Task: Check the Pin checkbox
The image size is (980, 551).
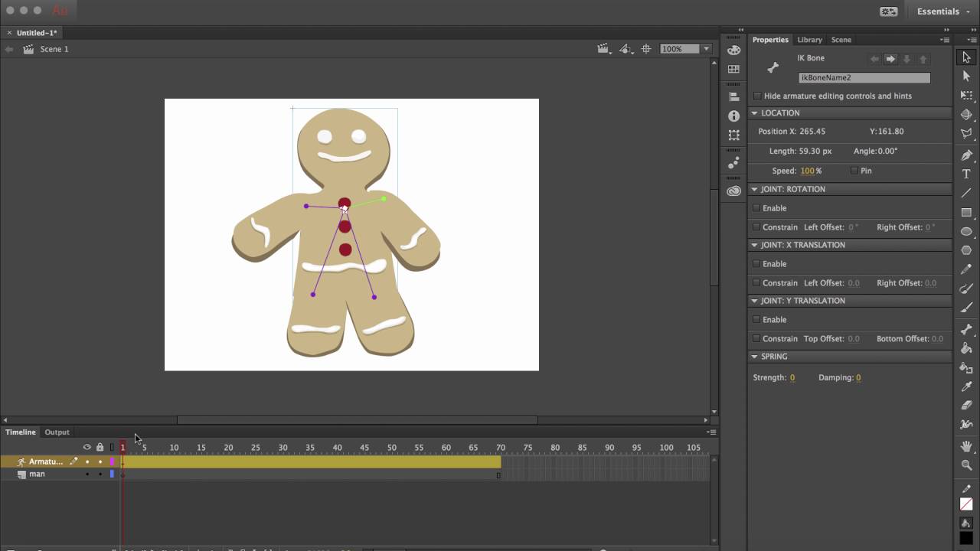Action: click(854, 171)
